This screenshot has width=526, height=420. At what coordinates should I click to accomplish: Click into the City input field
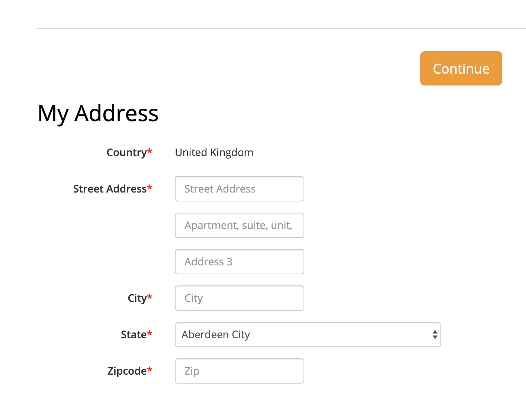coord(239,298)
